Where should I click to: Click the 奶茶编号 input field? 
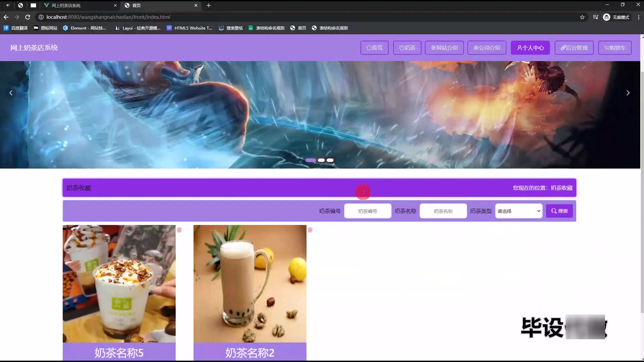click(x=368, y=211)
